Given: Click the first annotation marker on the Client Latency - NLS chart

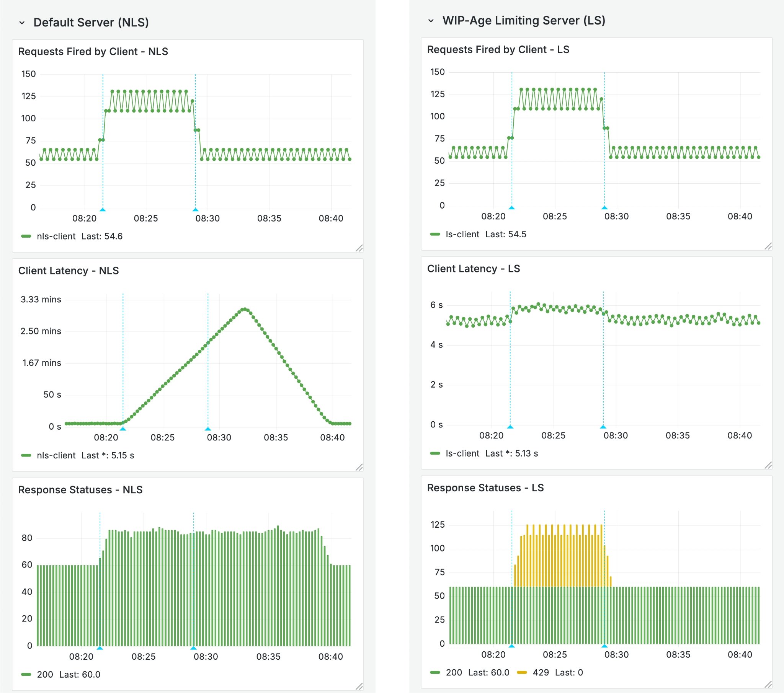Looking at the screenshot, I should pyautogui.click(x=123, y=428).
